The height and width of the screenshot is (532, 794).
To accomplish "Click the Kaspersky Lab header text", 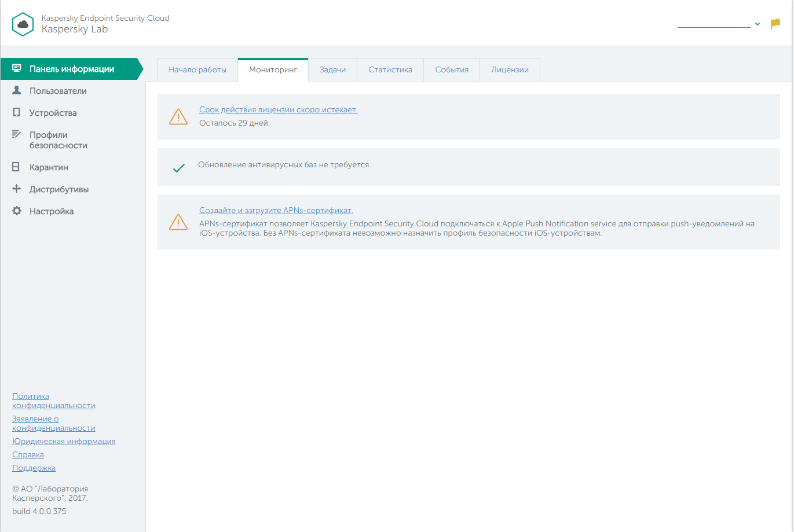I will click(75, 30).
